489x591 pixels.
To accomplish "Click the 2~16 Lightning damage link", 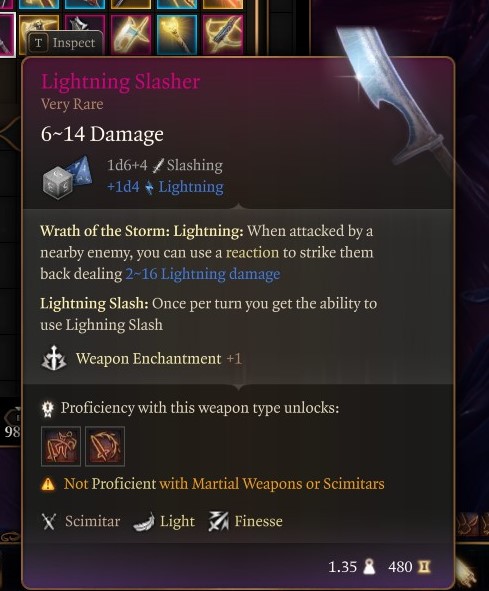I will [203, 274].
